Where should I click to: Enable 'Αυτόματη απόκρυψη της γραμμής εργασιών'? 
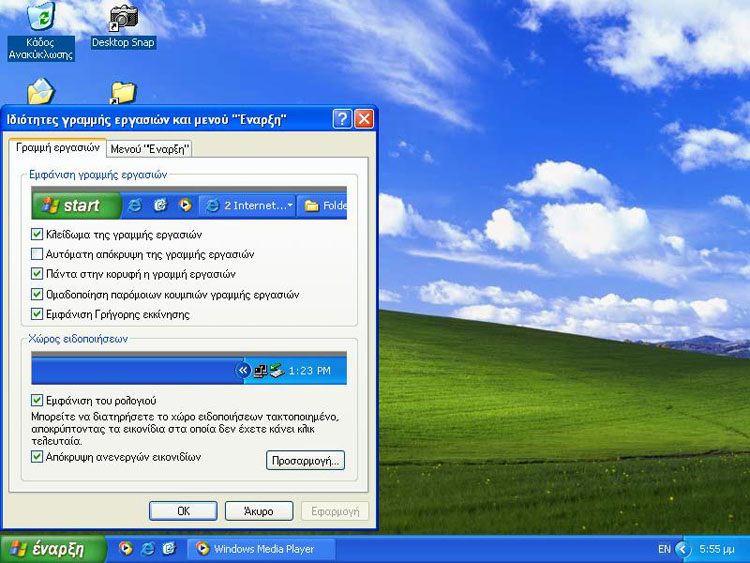37,254
